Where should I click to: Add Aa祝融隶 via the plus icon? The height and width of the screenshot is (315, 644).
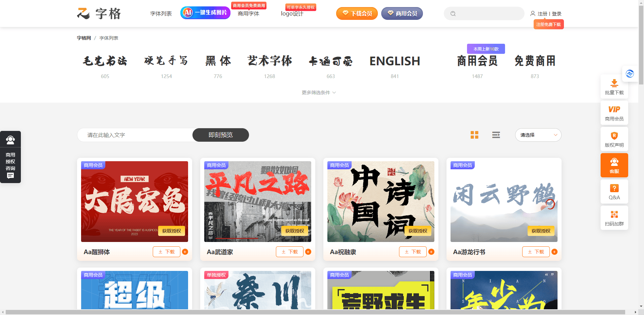(x=431, y=251)
